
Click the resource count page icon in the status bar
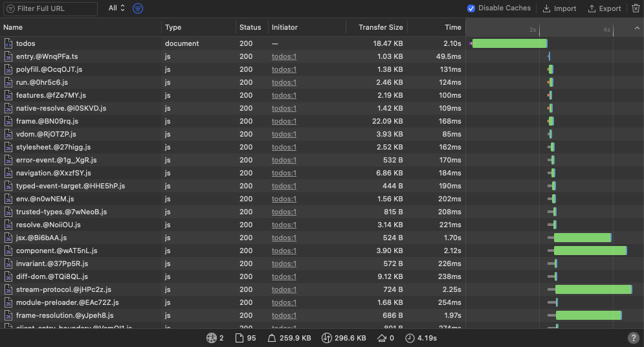click(x=239, y=338)
